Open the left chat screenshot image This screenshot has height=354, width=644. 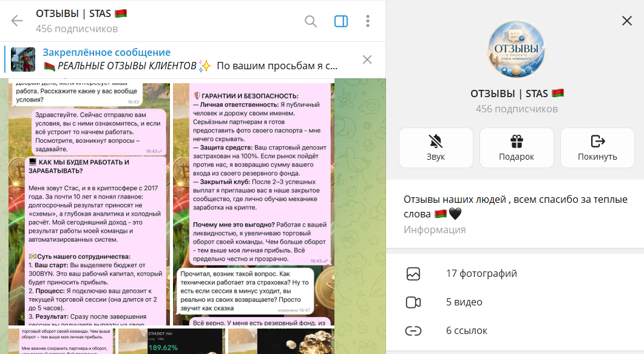tap(89, 204)
